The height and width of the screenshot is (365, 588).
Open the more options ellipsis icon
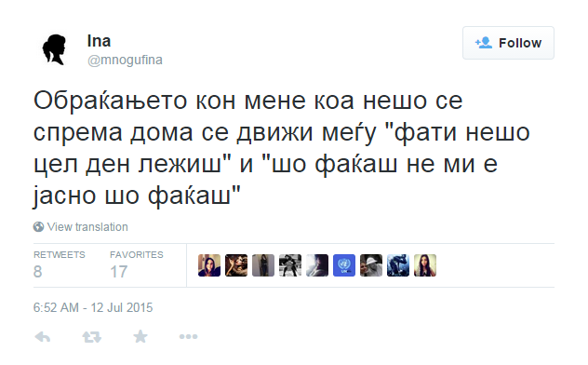188,337
